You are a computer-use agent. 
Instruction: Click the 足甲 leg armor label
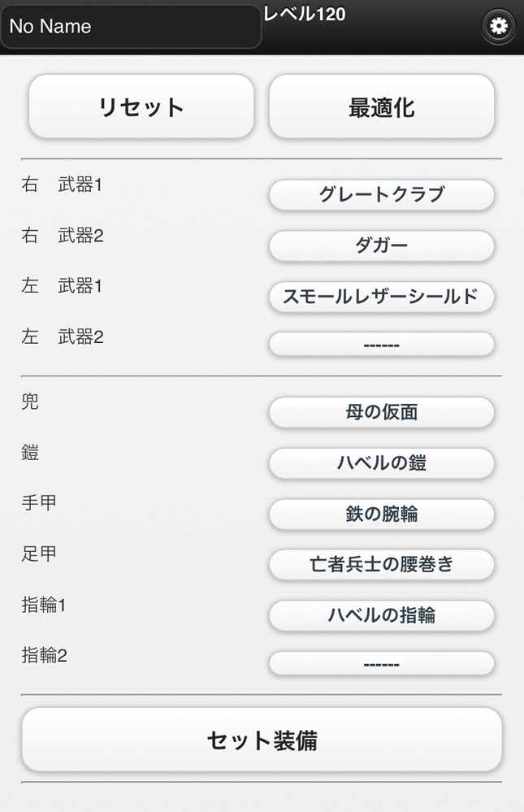point(39,554)
